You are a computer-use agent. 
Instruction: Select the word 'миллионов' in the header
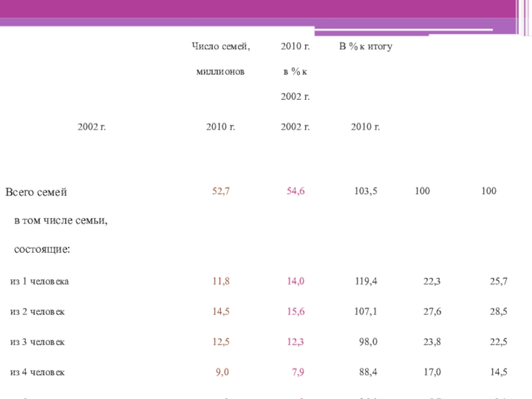[220, 71]
